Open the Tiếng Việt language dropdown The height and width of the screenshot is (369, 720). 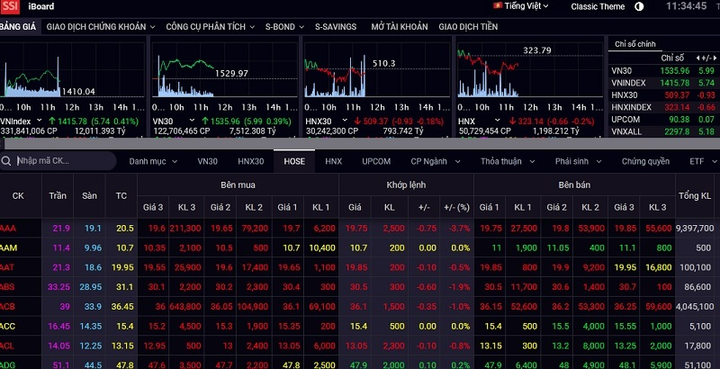521,6
